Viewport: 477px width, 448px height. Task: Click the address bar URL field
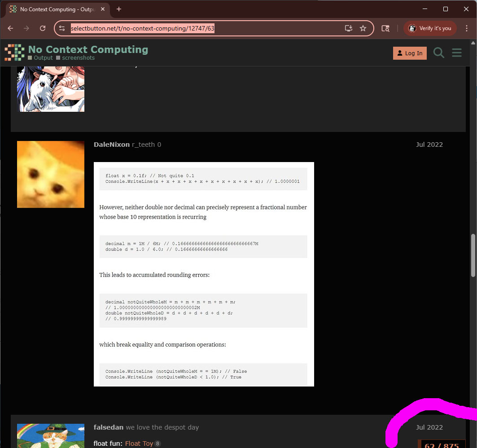[202, 28]
